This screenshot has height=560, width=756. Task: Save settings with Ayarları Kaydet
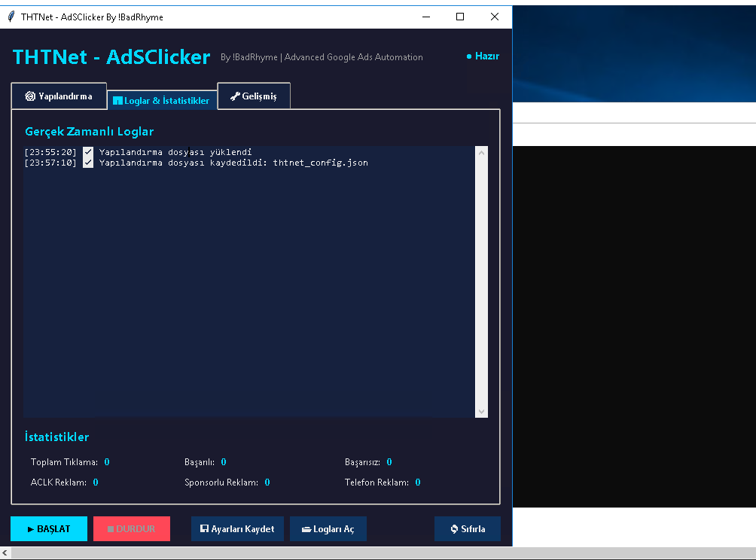point(237,528)
